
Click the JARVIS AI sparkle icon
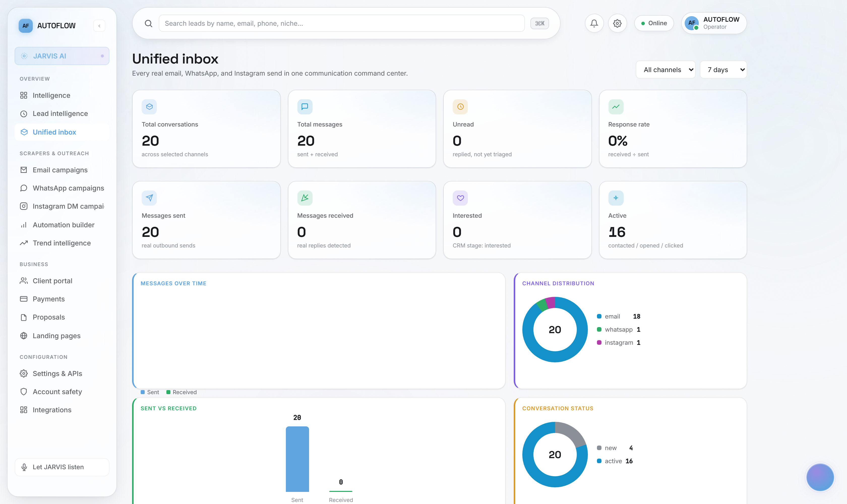pos(24,56)
